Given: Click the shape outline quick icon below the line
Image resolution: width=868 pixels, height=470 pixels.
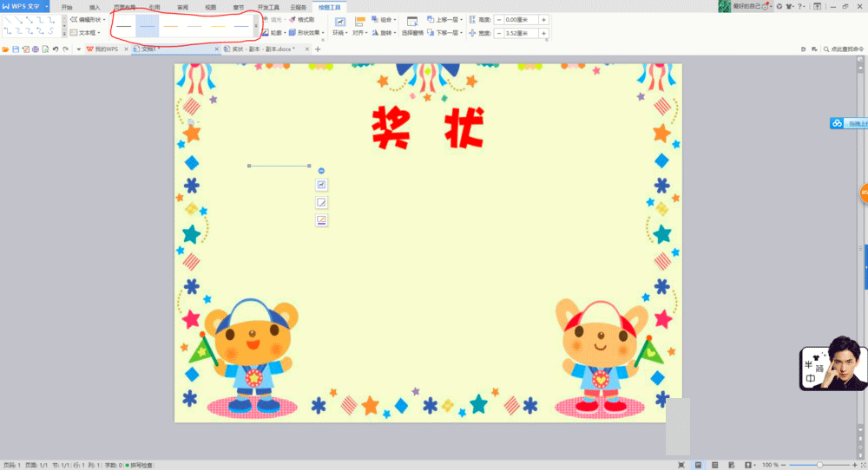Looking at the screenshot, I should click(x=321, y=220).
